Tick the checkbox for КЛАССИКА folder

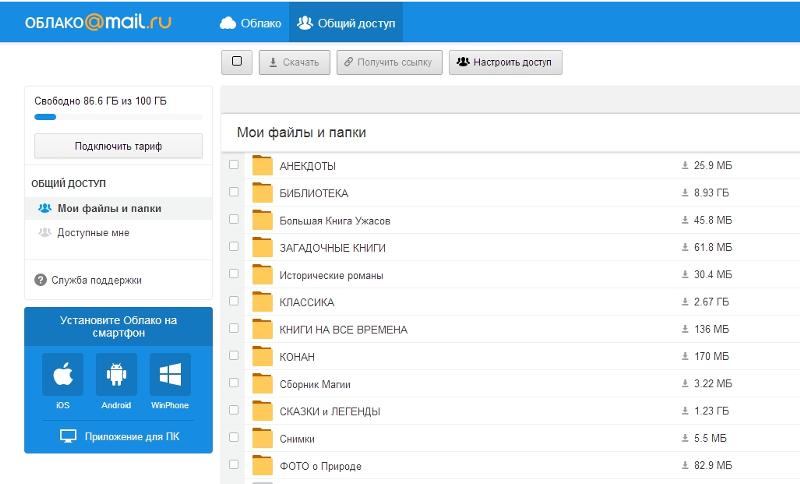[234, 301]
